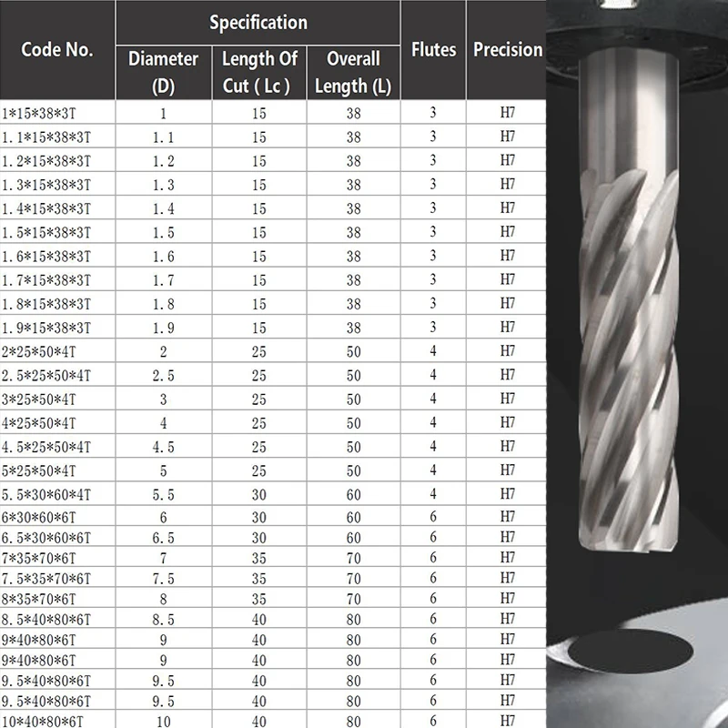Click length of cut "15" in 1*15*38*3T row
This screenshot has width=728, height=728.
(x=259, y=113)
